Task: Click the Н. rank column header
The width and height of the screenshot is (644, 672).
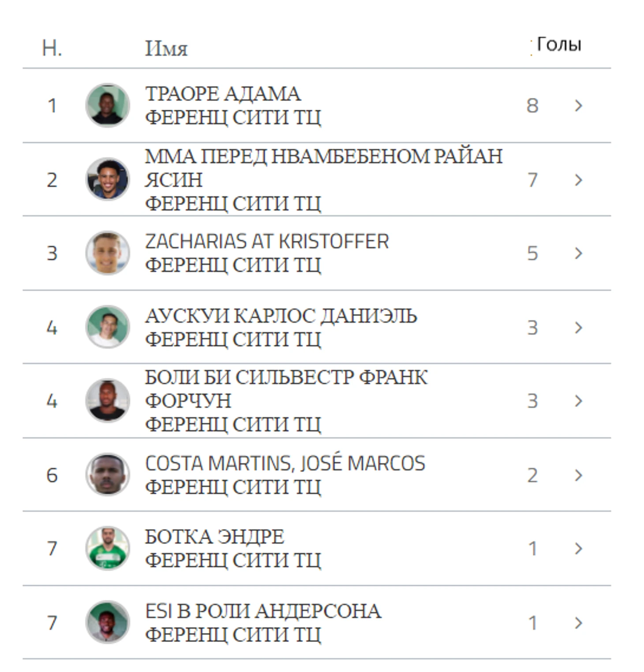Action: click(x=52, y=48)
